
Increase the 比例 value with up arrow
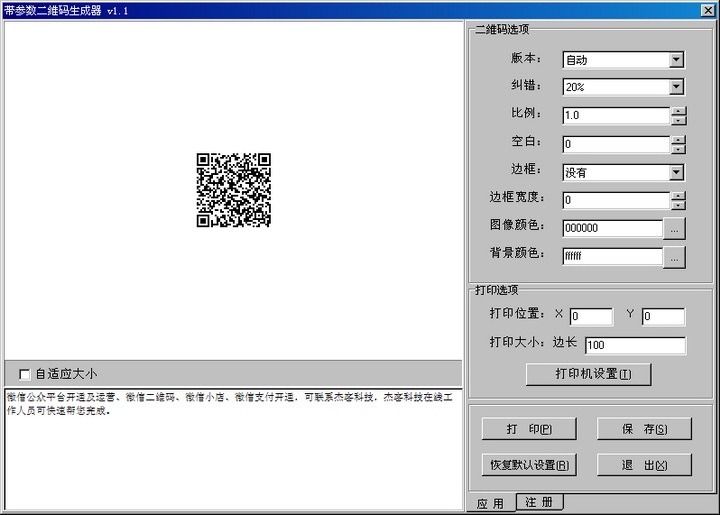679,111
